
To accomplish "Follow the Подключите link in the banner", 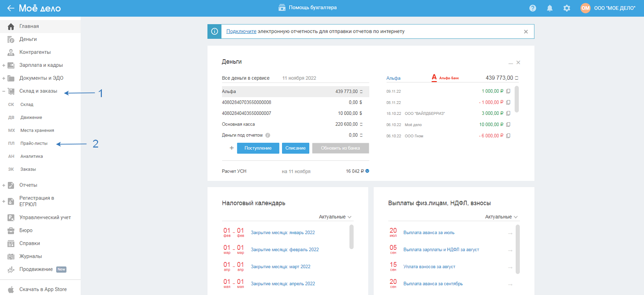I will 241,32.
